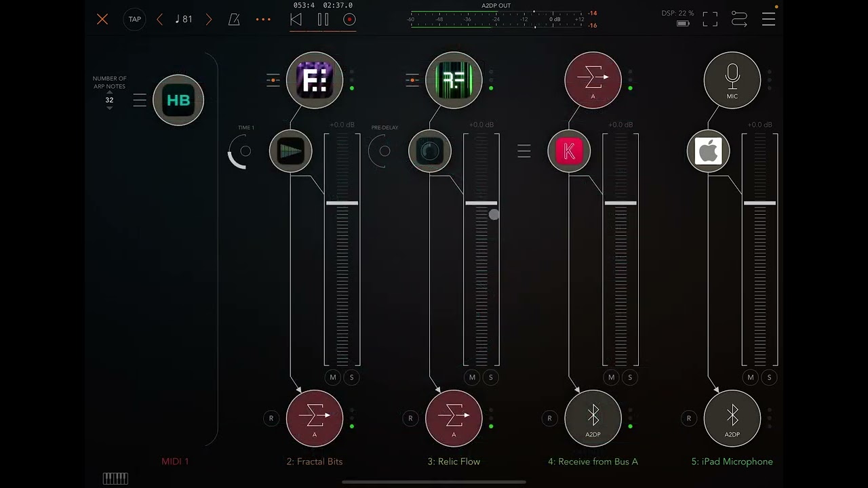This screenshot has width=868, height=488.
Task: Mute the Relic Flow channel
Action: (x=472, y=378)
